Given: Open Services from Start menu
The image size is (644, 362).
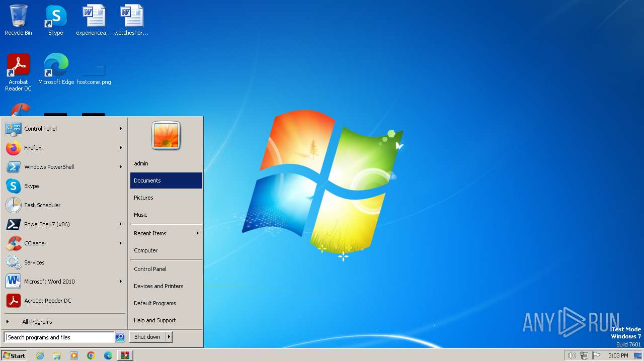Looking at the screenshot, I should (64, 262).
